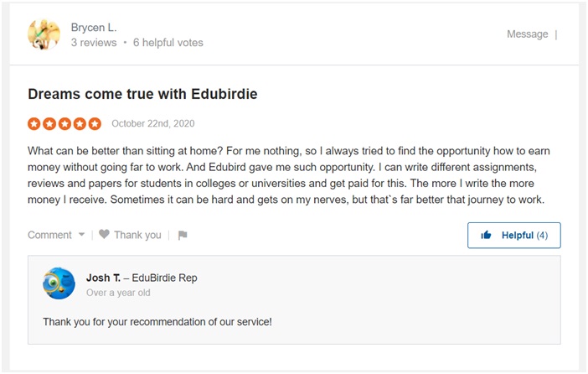Click the Thank you text
Viewport: 588px width, 374px height.
137,235
